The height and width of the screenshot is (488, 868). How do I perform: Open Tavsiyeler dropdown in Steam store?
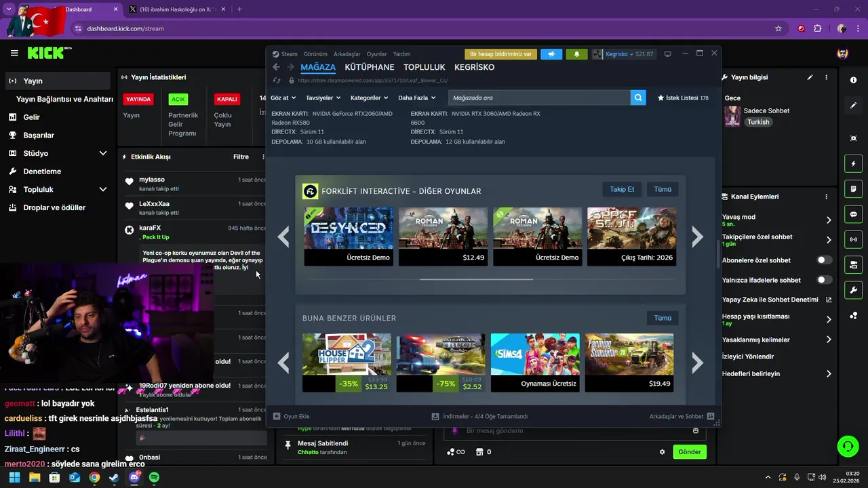click(x=323, y=98)
